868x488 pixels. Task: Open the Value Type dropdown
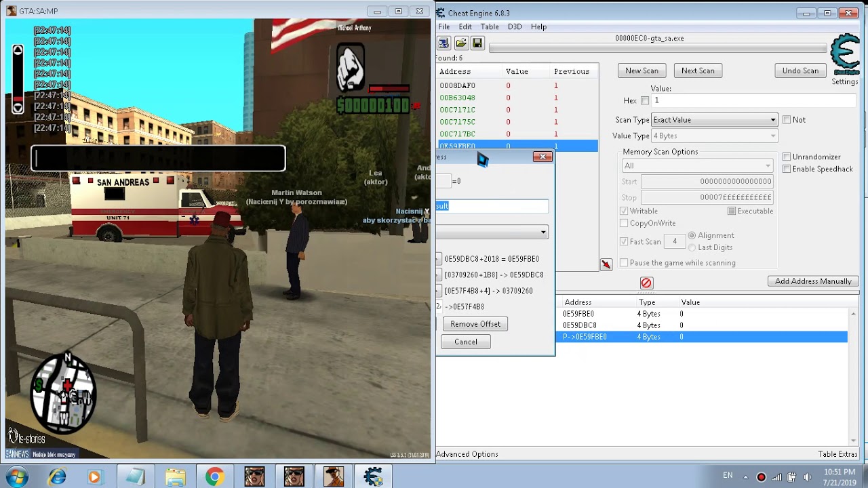tap(714, 136)
